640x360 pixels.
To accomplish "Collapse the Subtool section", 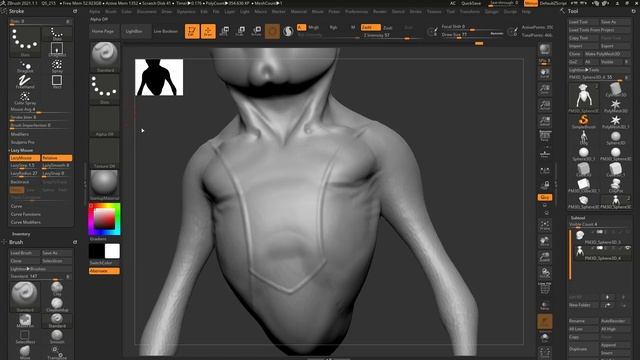I will 578,218.
